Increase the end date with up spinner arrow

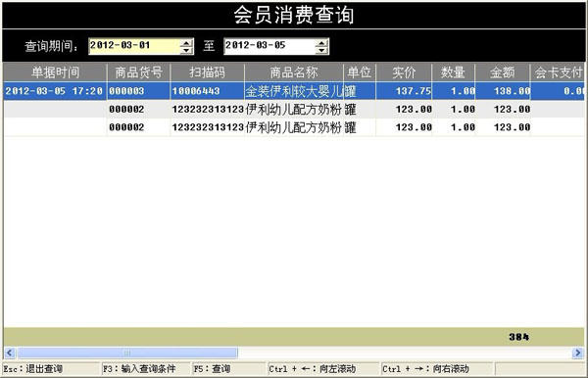coord(321,43)
